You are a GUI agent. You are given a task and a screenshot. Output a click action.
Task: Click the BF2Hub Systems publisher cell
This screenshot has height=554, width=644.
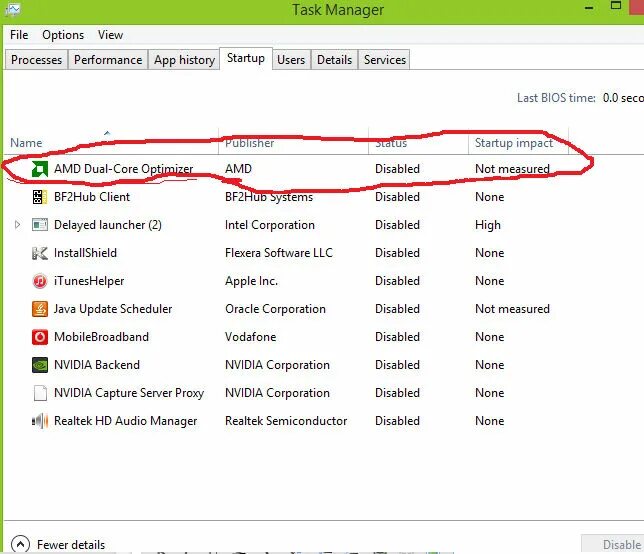click(269, 197)
